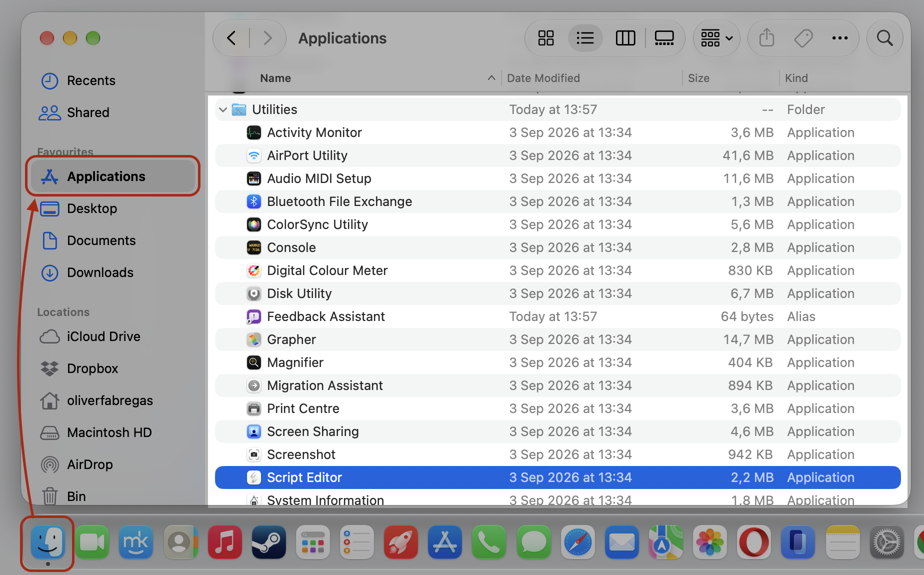
Task: Open Opera from the Dock
Action: tap(754, 542)
